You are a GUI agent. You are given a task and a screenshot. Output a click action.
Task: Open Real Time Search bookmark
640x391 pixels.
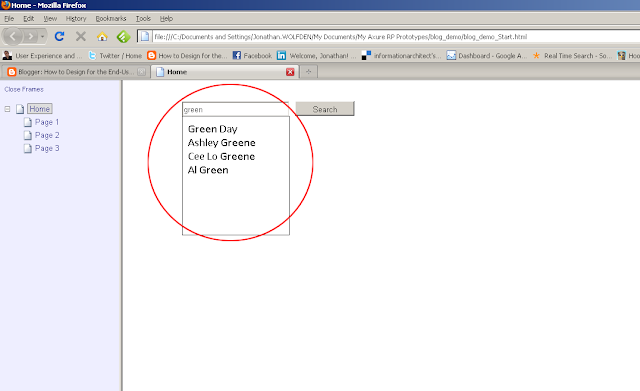click(x=572, y=56)
